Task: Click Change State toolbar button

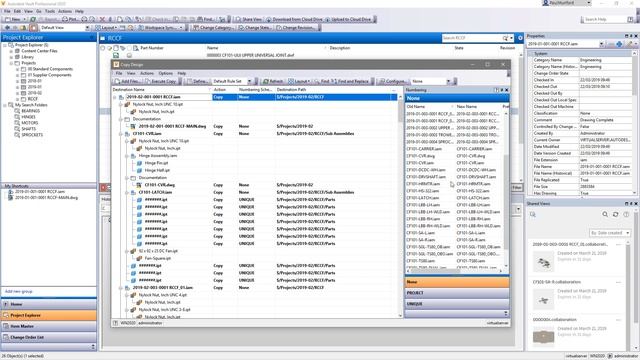Action: click(x=255, y=28)
